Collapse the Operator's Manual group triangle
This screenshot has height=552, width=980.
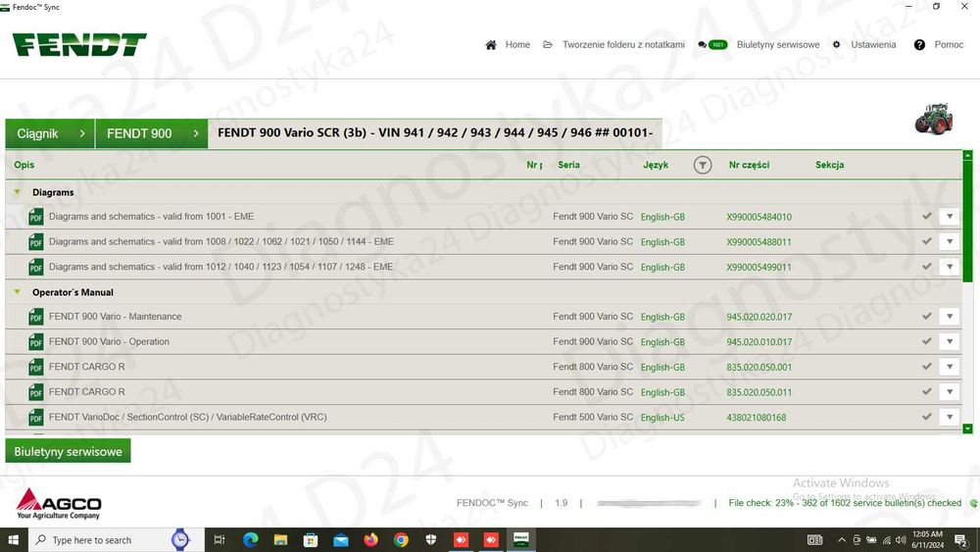[x=18, y=292]
